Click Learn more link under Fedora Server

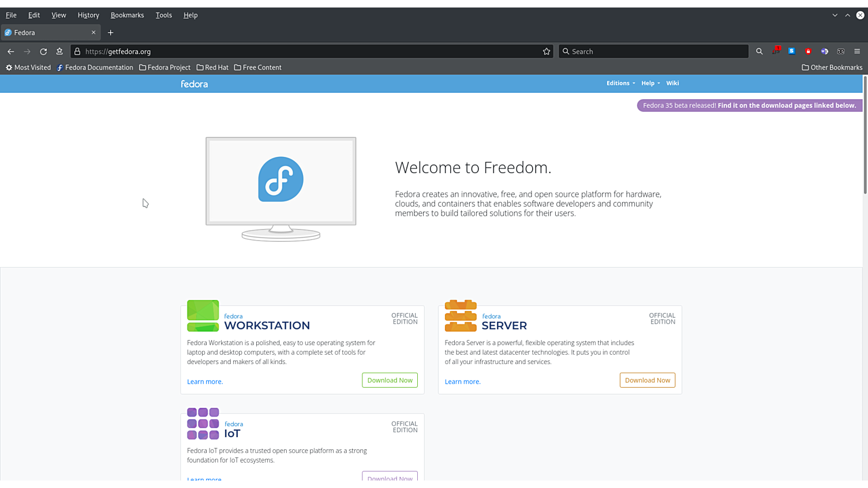click(x=462, y=382)
